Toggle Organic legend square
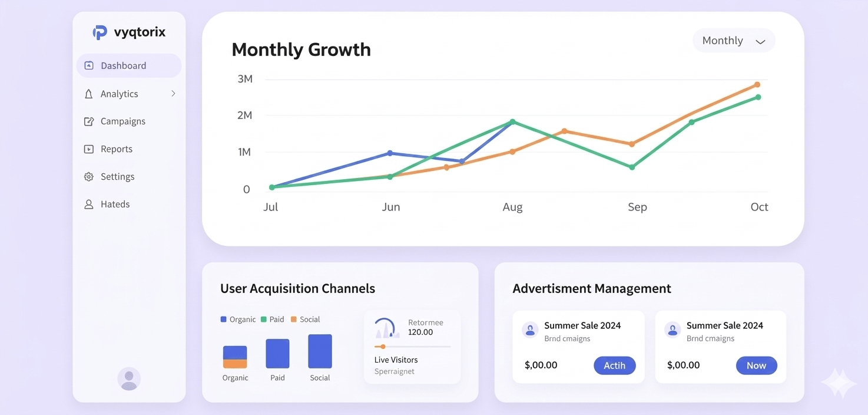The height and width of the screenshot is (415, 868). tap(223, 320)
